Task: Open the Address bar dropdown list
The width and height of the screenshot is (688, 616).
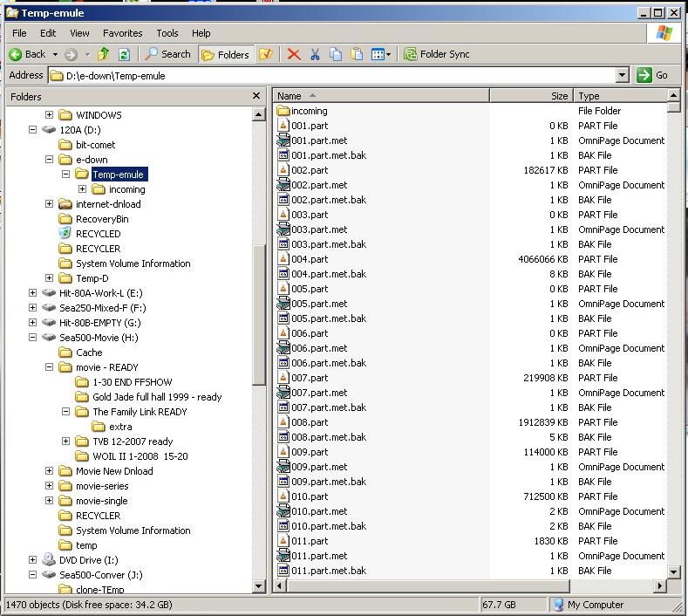Action: click(622, 76)
